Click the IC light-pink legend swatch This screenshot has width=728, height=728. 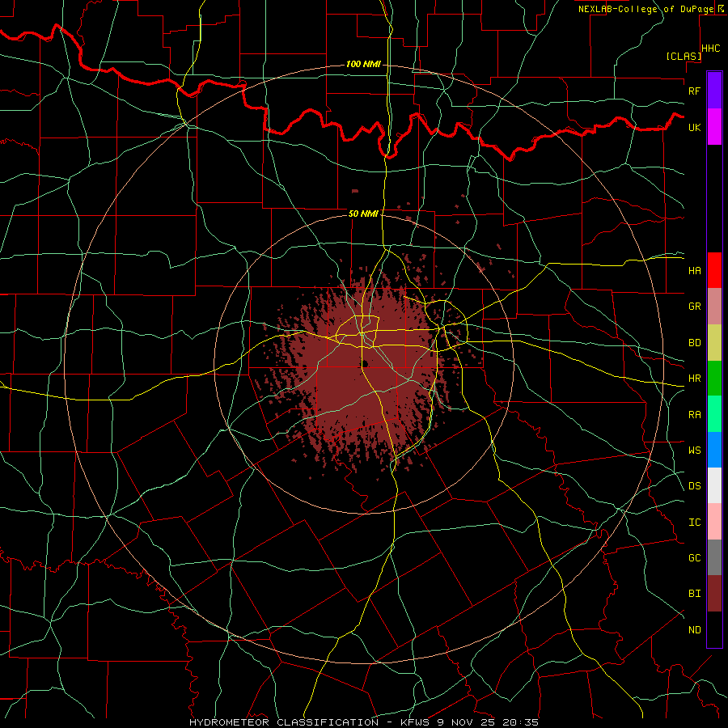pyautogui.click(x=714, y=522)
